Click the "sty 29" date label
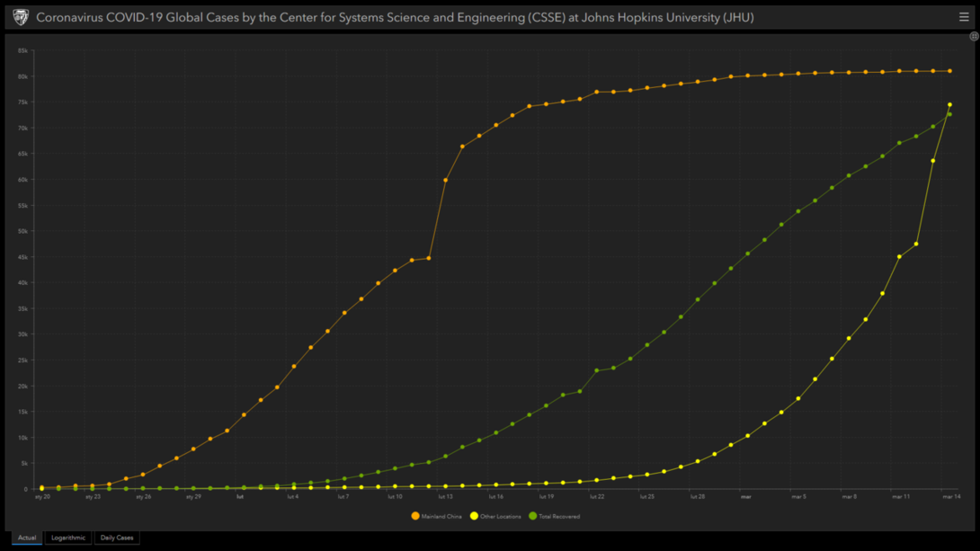Image resolution: width=980 pixels, height=551 pixels. (193, 497)
